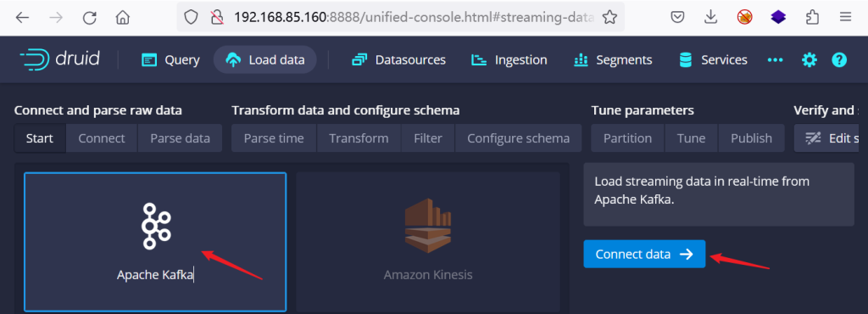Select the Partition step tab
Viewport: 868px width, 314px height.
627,138
